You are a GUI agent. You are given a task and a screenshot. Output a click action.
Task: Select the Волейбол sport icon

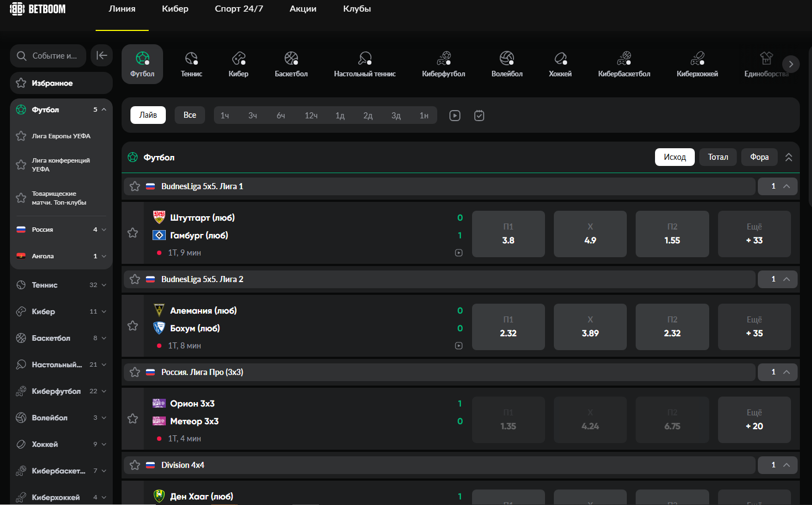pyautogui.click(x=507, y=64)
